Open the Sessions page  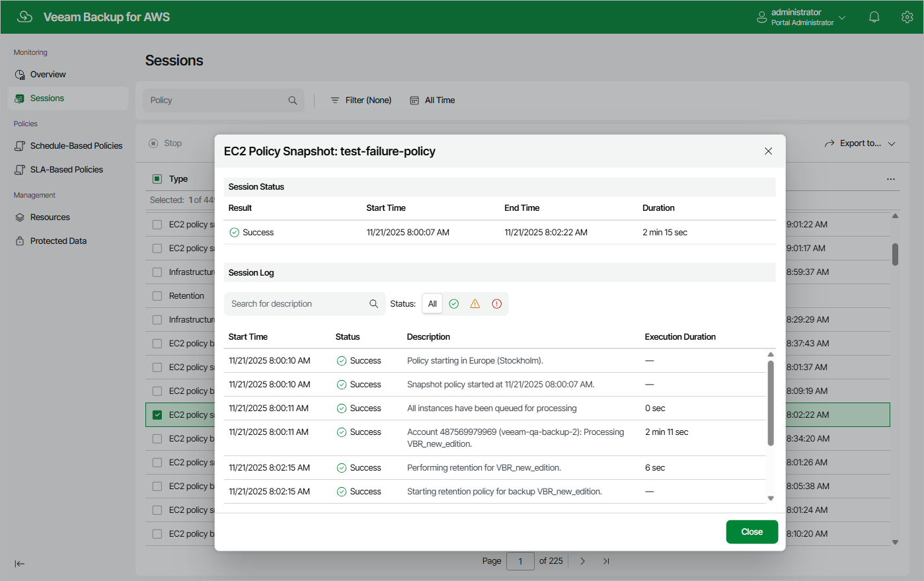(x=68, y=98)
